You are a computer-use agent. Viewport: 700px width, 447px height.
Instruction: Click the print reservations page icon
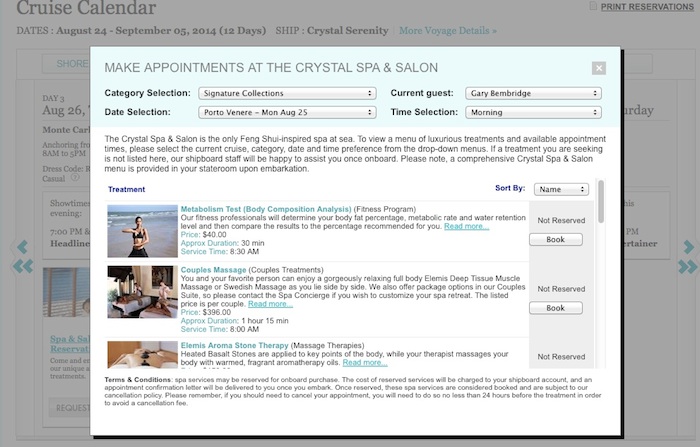coord(593,6)
